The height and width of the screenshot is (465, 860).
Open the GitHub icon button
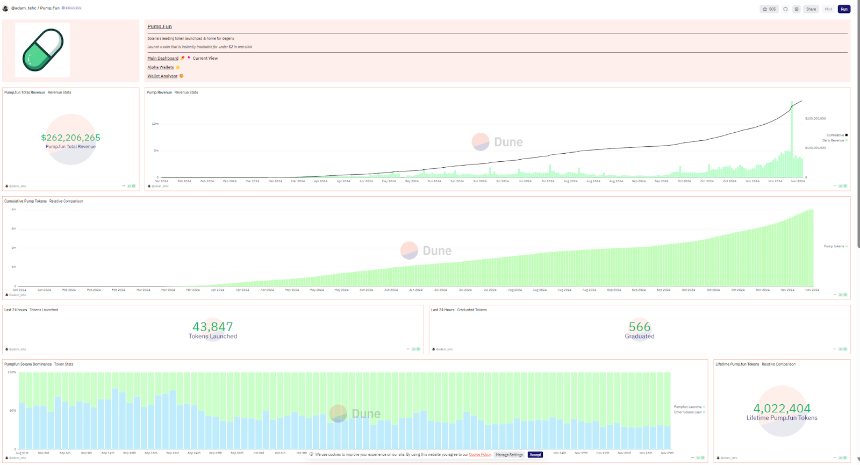(785, 9)
